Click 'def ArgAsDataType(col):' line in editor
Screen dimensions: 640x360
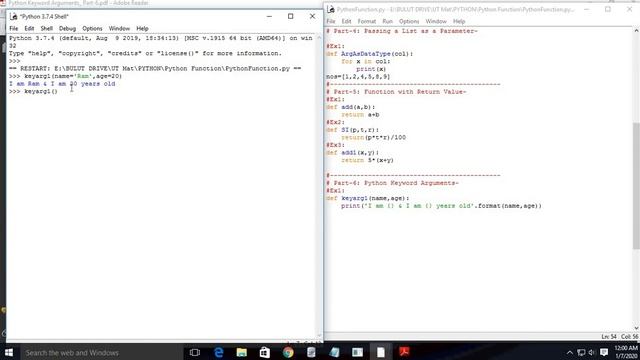pos(369,53)
